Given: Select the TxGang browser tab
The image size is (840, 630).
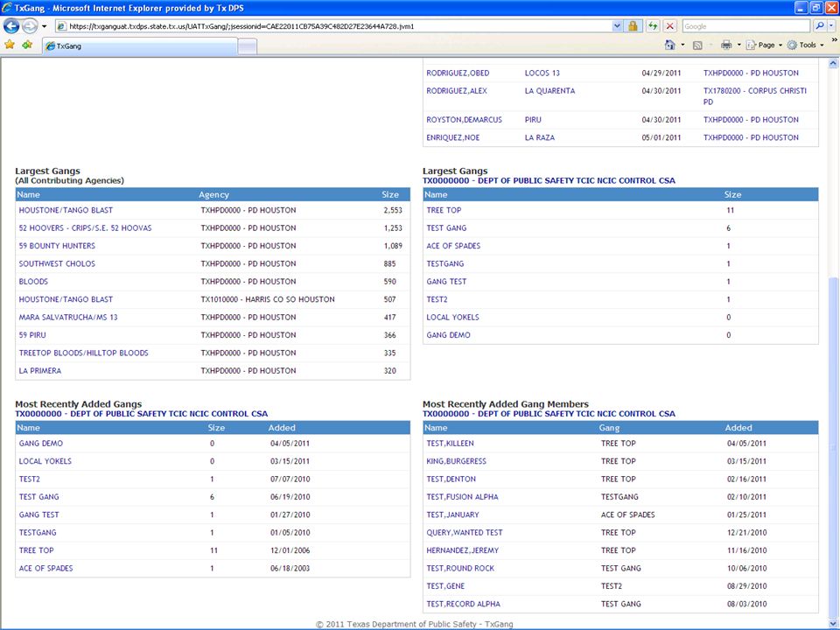Looking at the screenshot, I should (x=140, y=46).
